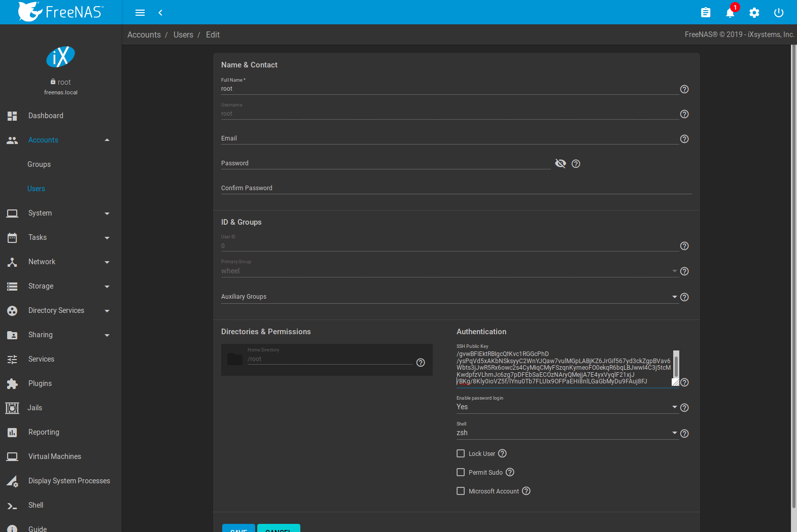Show help for the User ID field

684,246
